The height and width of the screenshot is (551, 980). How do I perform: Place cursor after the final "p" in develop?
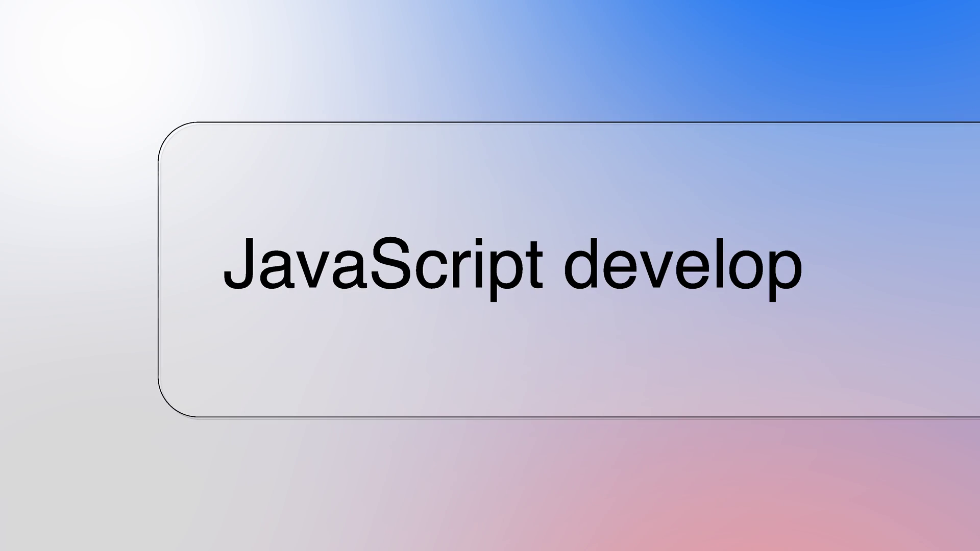coord(803,265)
